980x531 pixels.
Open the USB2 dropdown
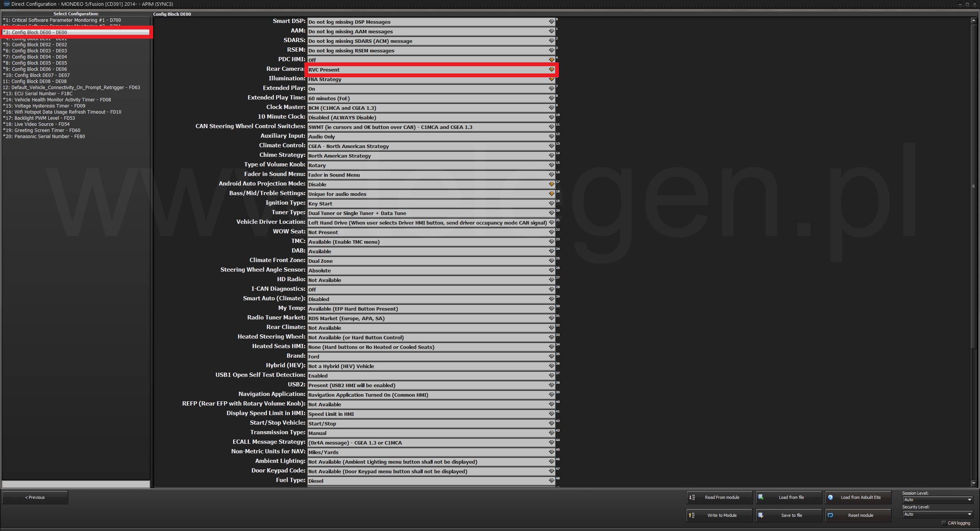click(431, 385)
